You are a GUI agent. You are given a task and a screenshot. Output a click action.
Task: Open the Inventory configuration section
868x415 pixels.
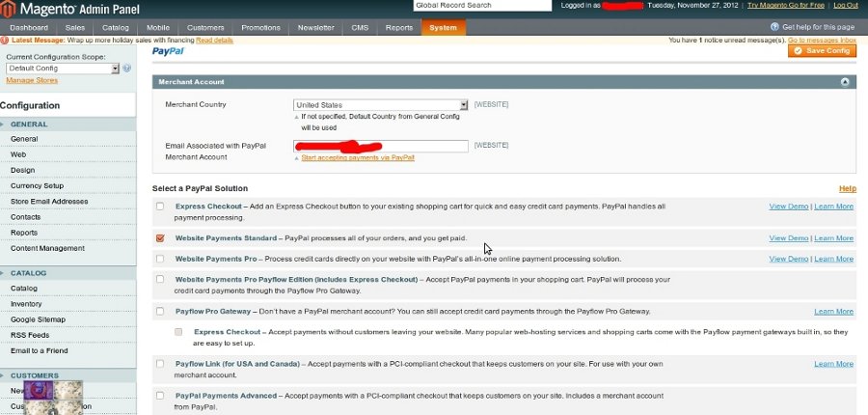point(26,304)
